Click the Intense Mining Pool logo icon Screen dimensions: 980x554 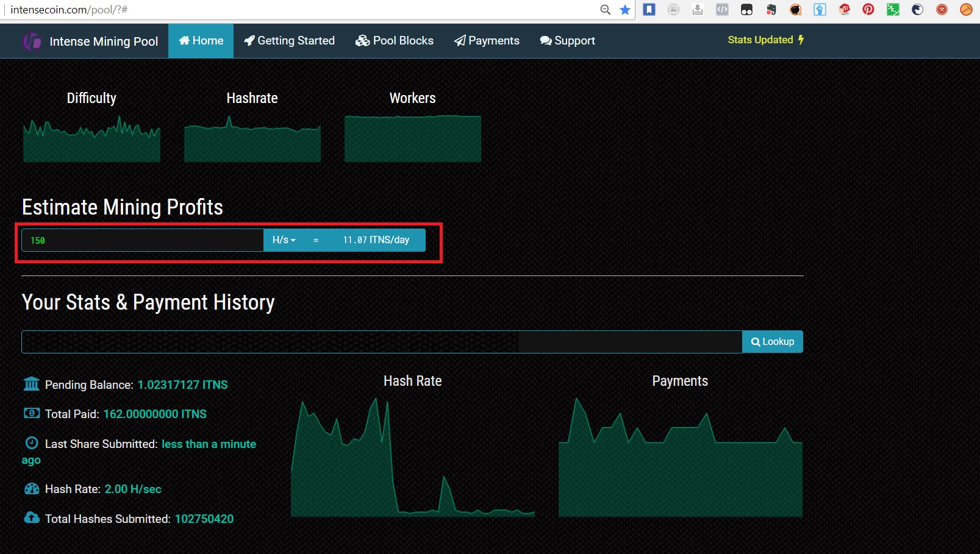pos(32,41)
